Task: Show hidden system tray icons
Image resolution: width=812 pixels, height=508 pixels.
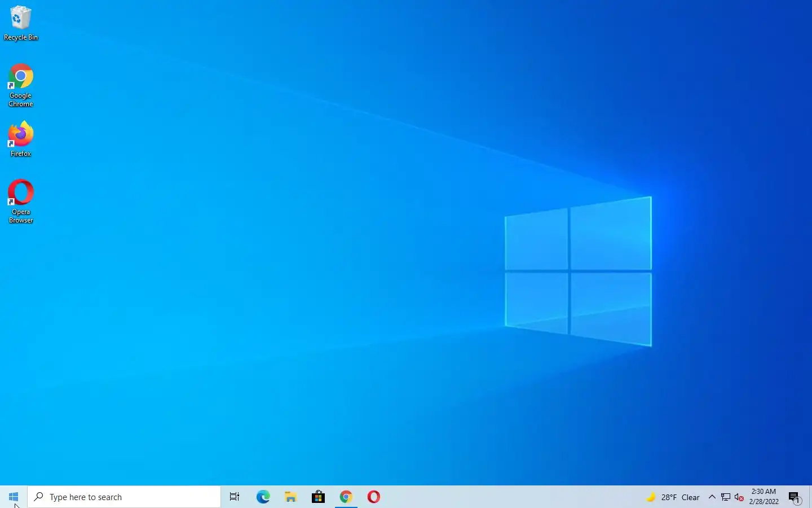Action: coord(712,497)
